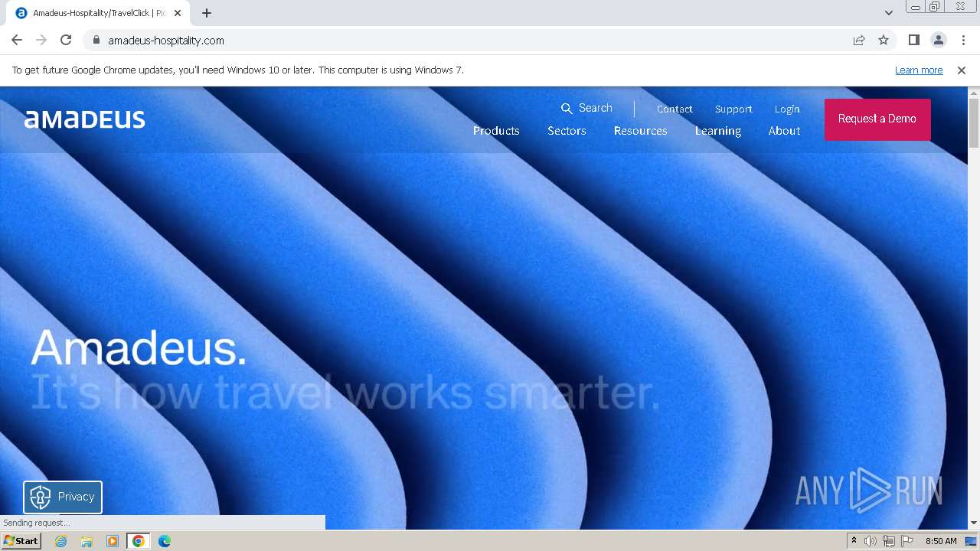Click the show desktop tray icon

coord(971,541)
